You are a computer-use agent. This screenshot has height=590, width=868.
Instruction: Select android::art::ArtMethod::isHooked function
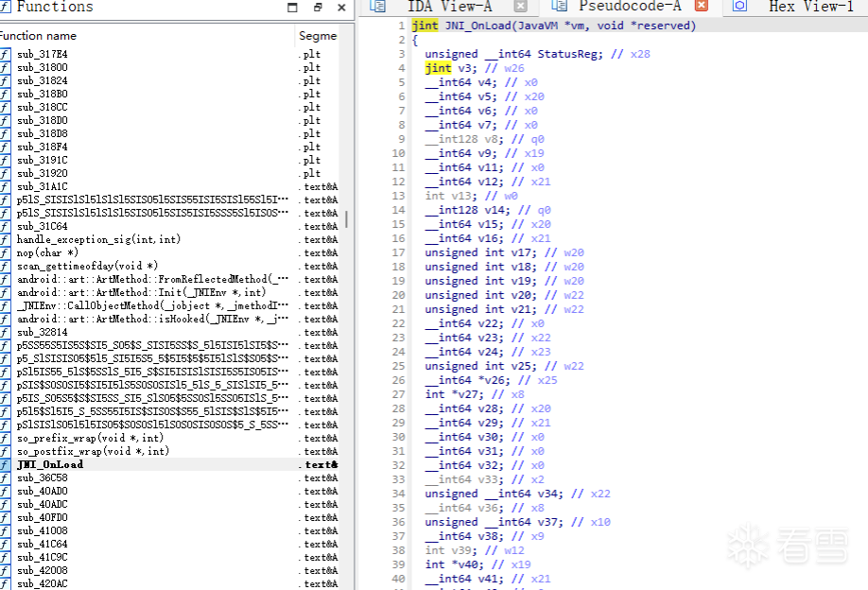(152, 320)
